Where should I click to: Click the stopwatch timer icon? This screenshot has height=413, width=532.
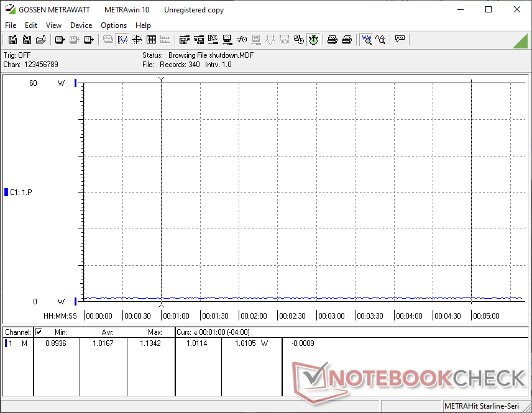314,40
